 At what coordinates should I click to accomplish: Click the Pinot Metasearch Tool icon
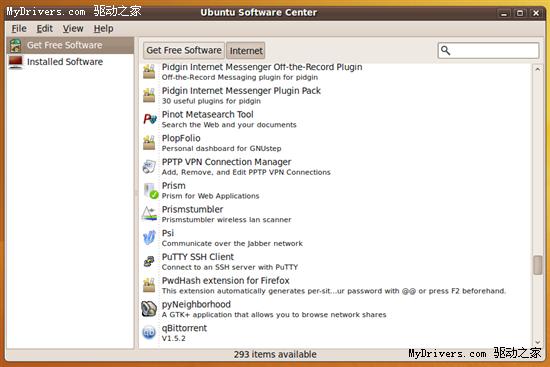tap(150, 119)
